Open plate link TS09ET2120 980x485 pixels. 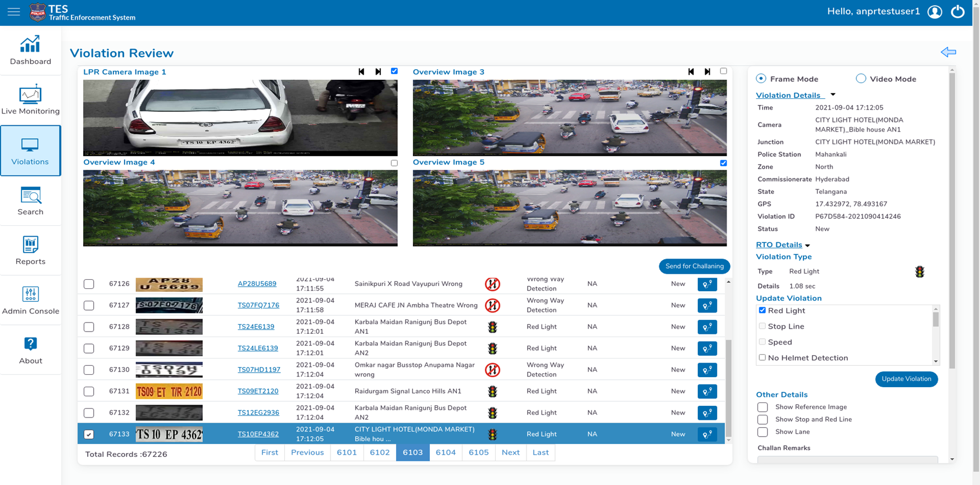click(x=258, y=391)
